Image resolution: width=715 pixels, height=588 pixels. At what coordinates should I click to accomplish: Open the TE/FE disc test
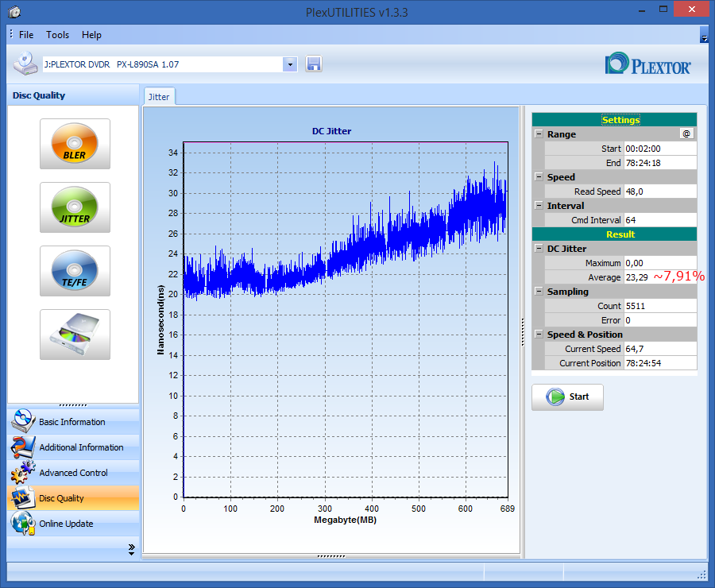[75, 271]
